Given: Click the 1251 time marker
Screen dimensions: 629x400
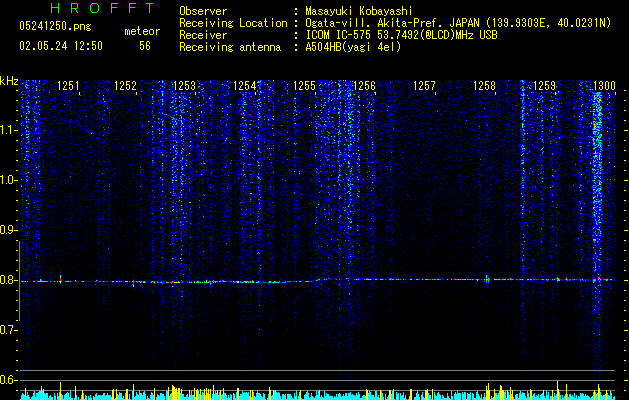Looking at the screenshot, I should (x=68, y=86).
